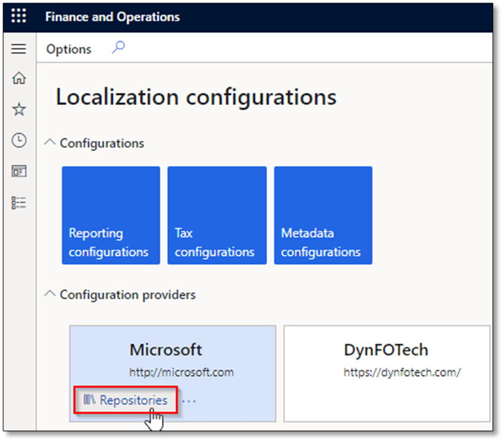The width and height of the screenshot is (504, 442).
Task: Open the app launcher waffle icon
Action: tap(19, 17)
